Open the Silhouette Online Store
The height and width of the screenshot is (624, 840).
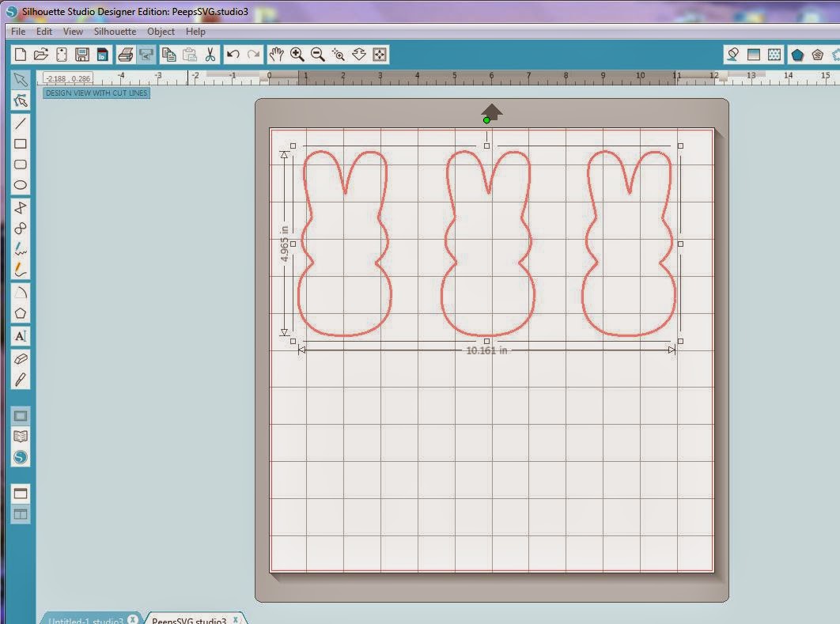pyautogui.click(x=21, y=456)
